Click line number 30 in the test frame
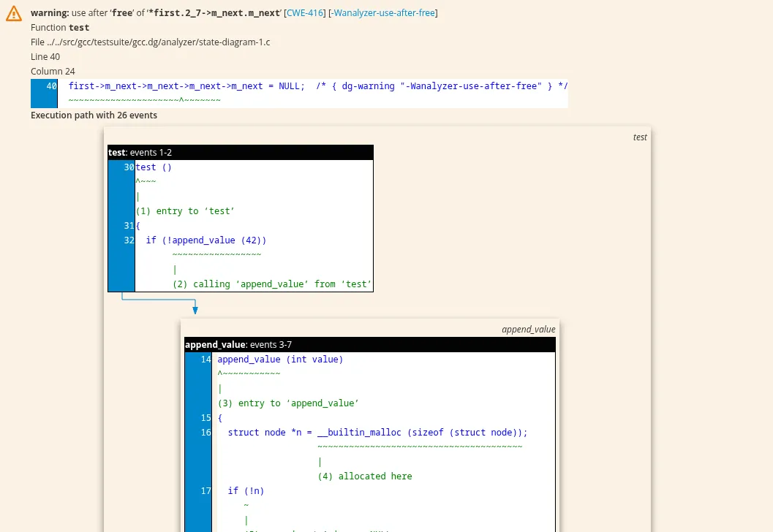The width and height of the screenshot is (773, 532). tap(129, 167)
